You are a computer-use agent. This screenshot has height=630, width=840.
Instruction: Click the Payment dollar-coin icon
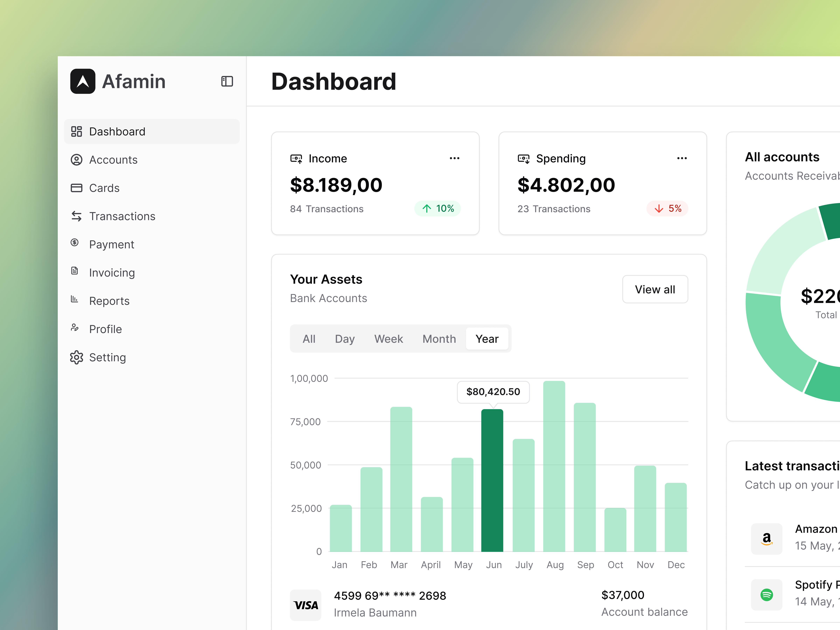click(75, 242)
